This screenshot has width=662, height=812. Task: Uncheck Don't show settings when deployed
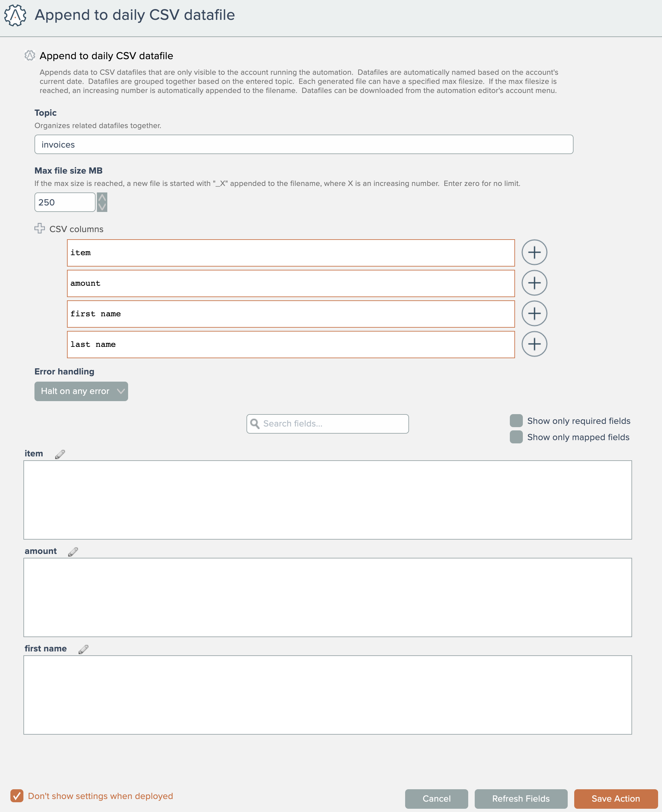(17, 796)
